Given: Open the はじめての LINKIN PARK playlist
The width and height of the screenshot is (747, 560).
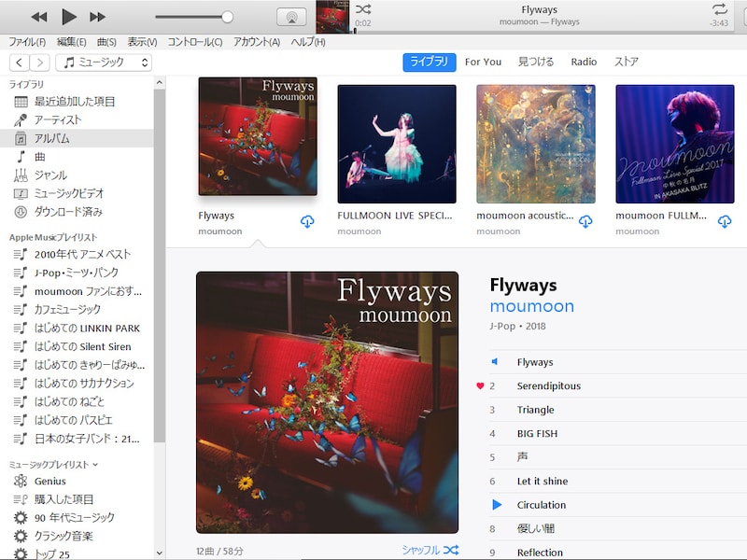Looking at the screenshot, I should [77, 329].
